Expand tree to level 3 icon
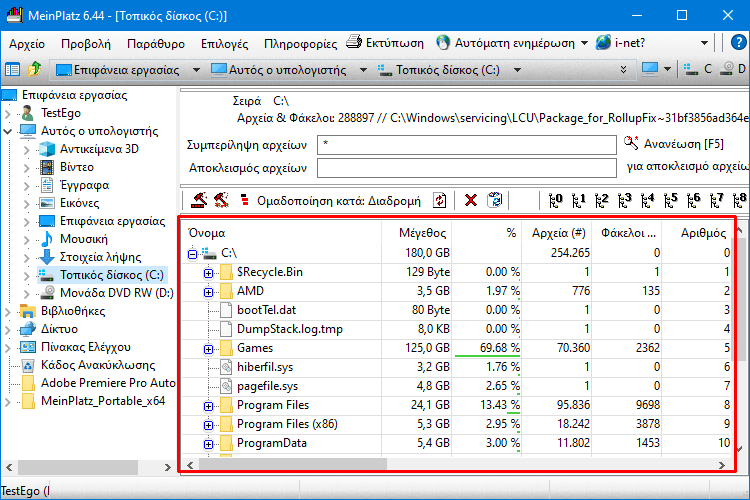750x500 pixels. (624, 200)
